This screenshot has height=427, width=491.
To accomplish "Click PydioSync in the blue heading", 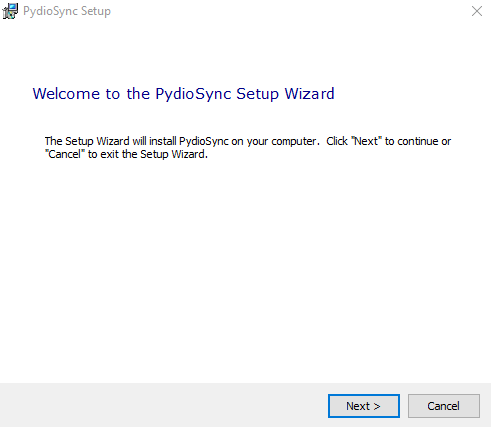I will point(193,94).
